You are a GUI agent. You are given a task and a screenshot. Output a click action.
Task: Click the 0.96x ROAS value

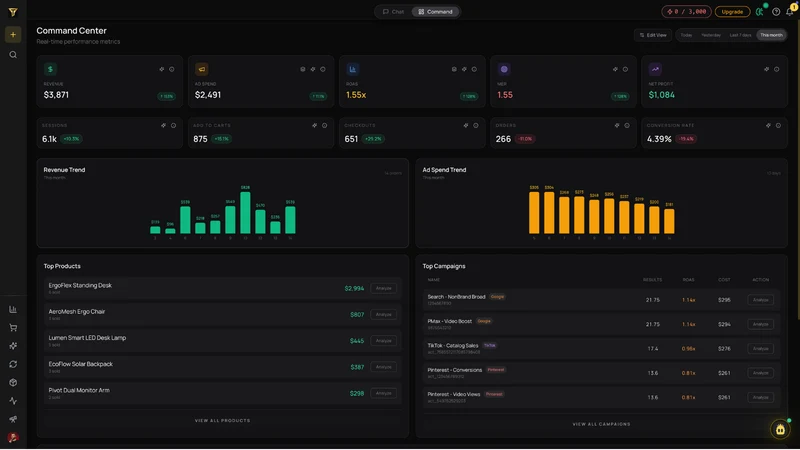point(688,349)
